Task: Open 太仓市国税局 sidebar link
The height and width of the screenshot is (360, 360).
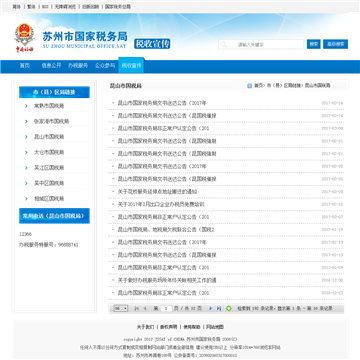Action: (x=49, y=152)
